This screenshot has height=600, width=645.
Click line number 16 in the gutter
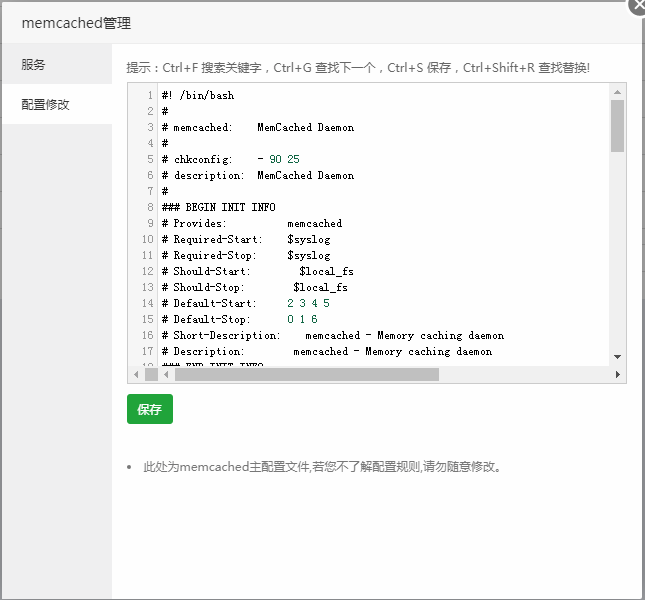point(148,336)
